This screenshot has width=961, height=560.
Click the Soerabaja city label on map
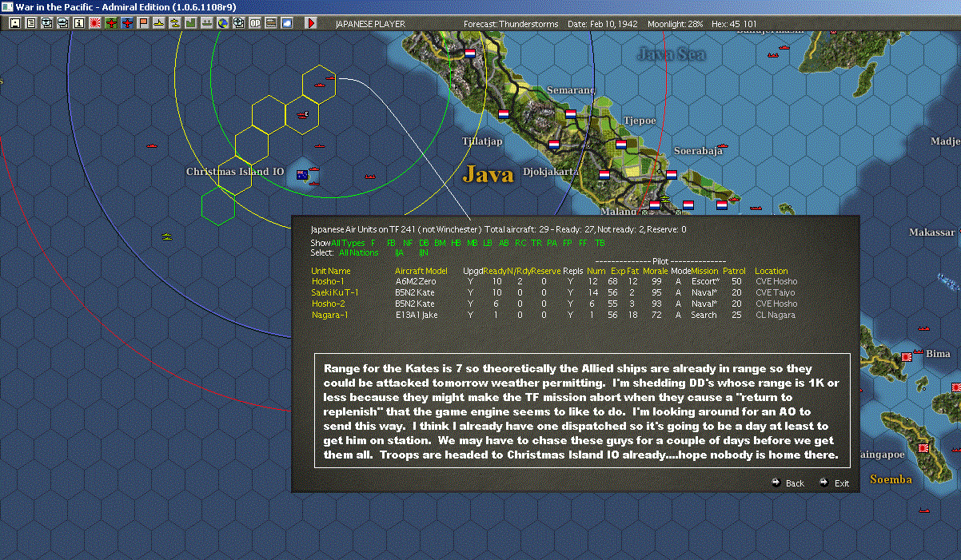(x=698, y=150)
